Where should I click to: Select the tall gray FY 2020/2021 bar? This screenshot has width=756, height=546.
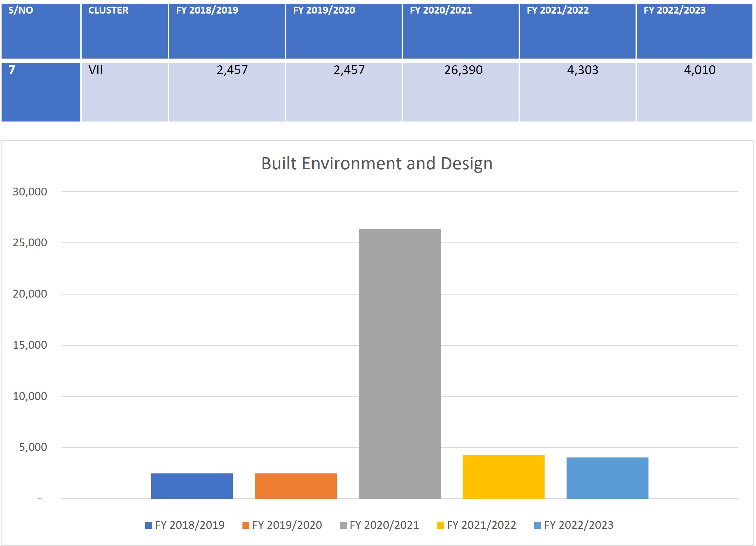click(x=399, y=363)
